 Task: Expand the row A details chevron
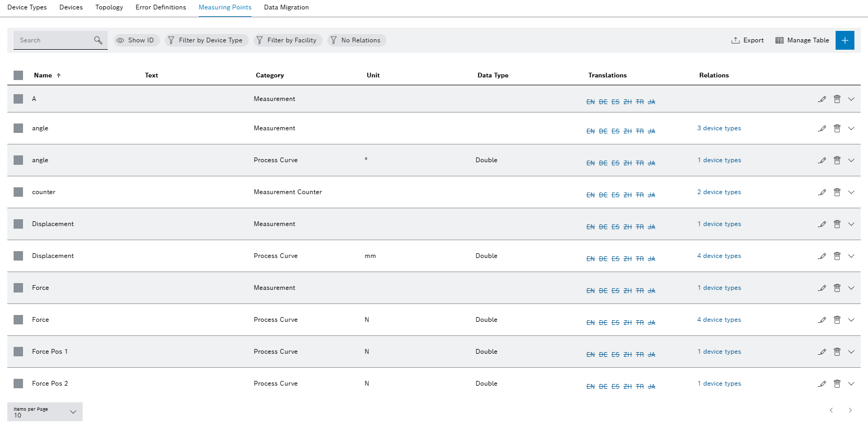851,99
